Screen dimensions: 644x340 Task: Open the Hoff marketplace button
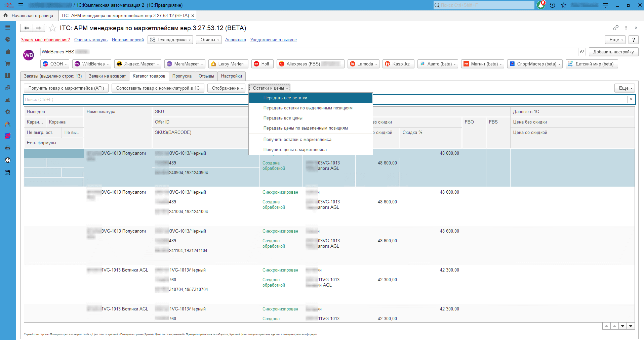click(263, 64)
